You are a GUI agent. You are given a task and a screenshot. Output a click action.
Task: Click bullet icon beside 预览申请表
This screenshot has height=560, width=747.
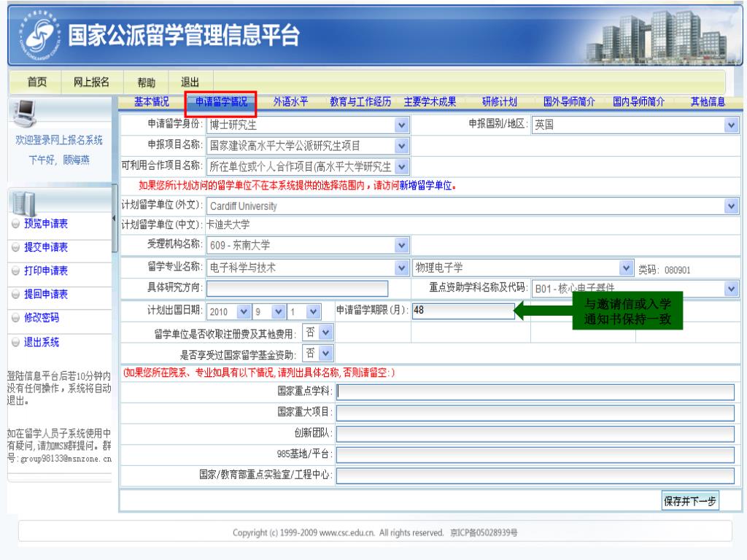pos(15,225)
